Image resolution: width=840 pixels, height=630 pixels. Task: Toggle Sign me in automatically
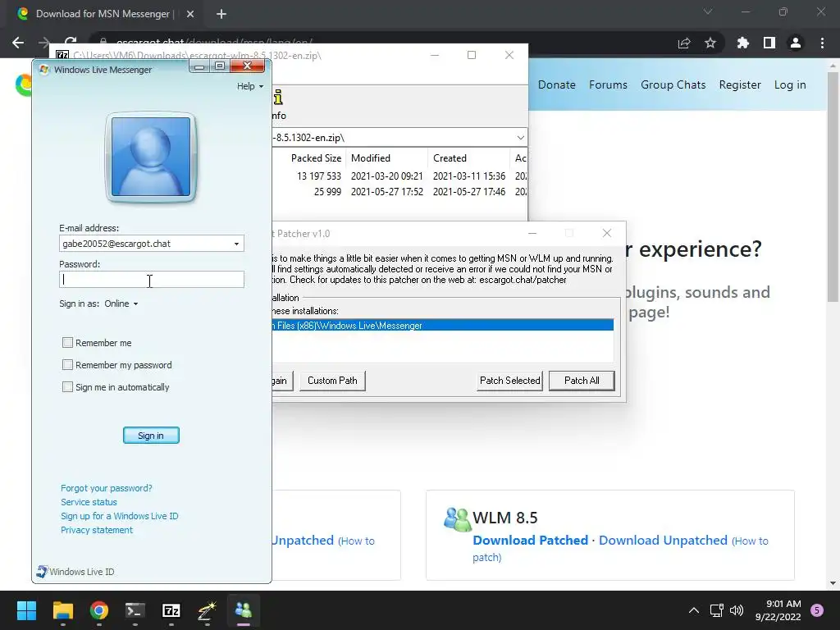[x=67, y=387]
